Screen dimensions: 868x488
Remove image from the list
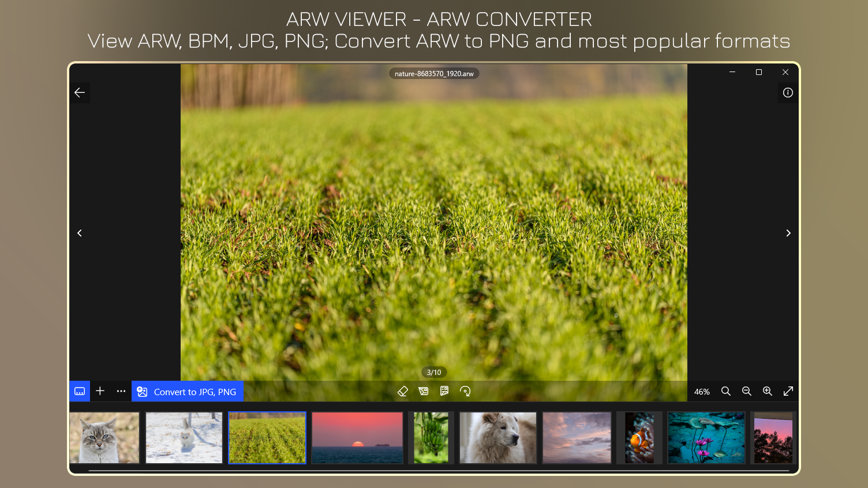click(424, 391)
